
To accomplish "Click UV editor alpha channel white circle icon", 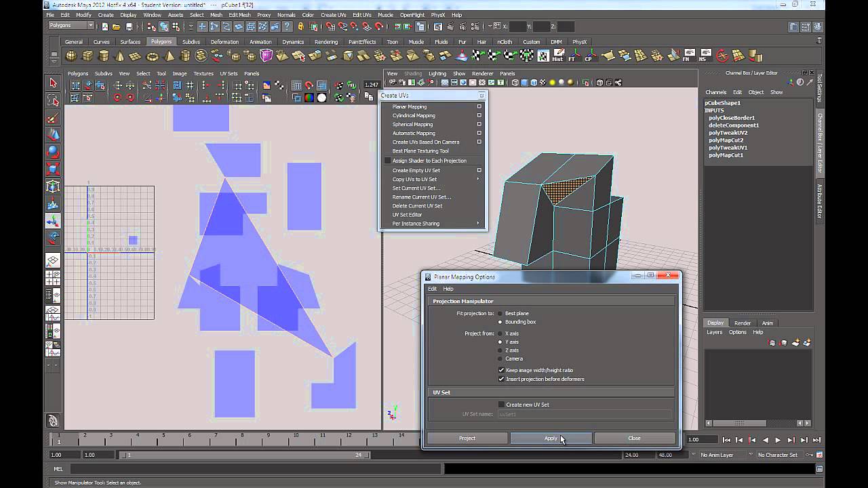I will [x=322, y=98].
